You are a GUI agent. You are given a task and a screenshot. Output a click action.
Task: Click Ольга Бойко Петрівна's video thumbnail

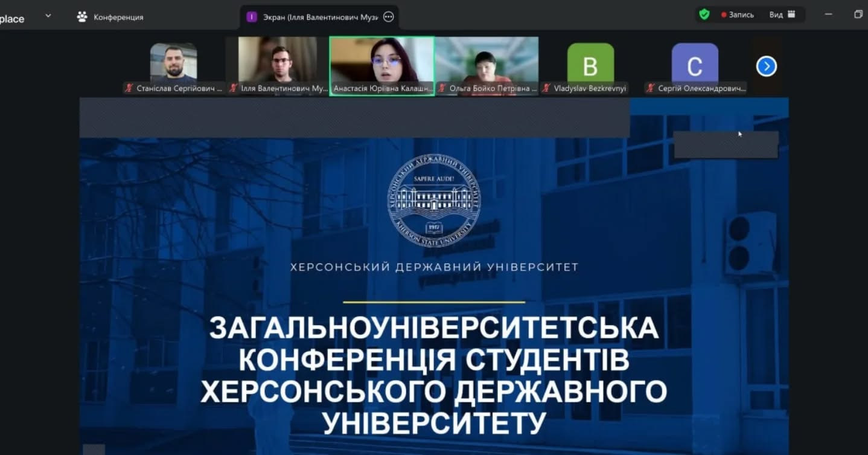tap(487, 59)
